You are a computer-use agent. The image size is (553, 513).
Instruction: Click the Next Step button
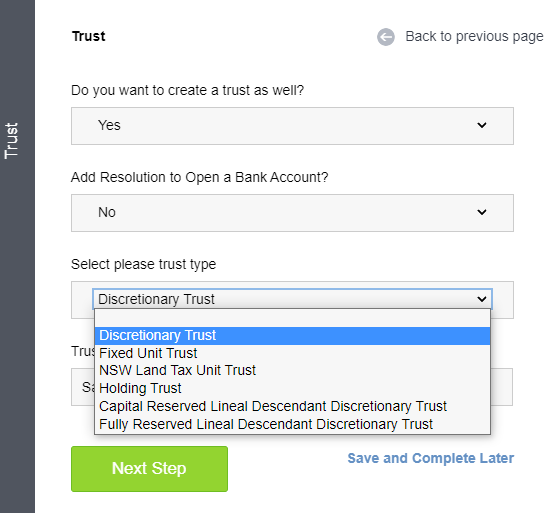[149, 469]
